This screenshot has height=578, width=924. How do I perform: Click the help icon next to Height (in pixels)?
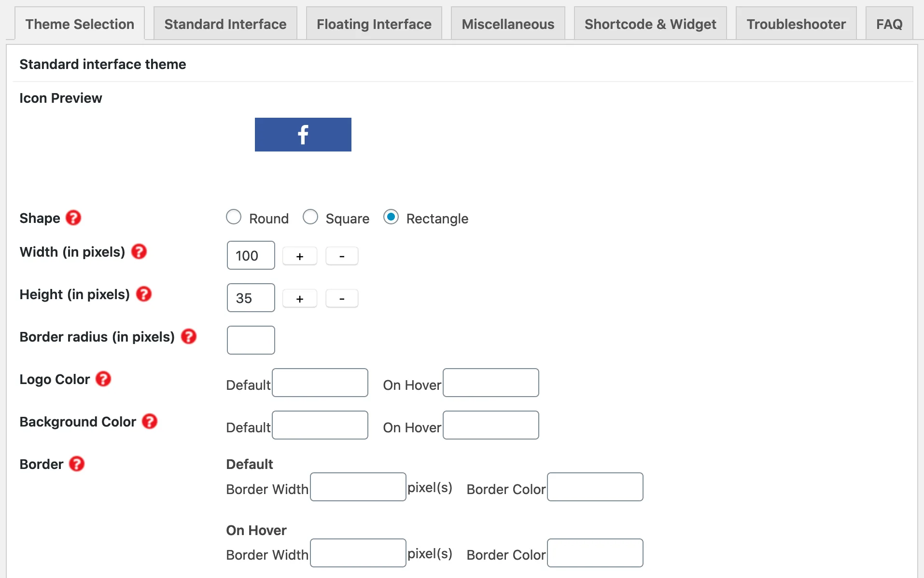pos(144,294)
